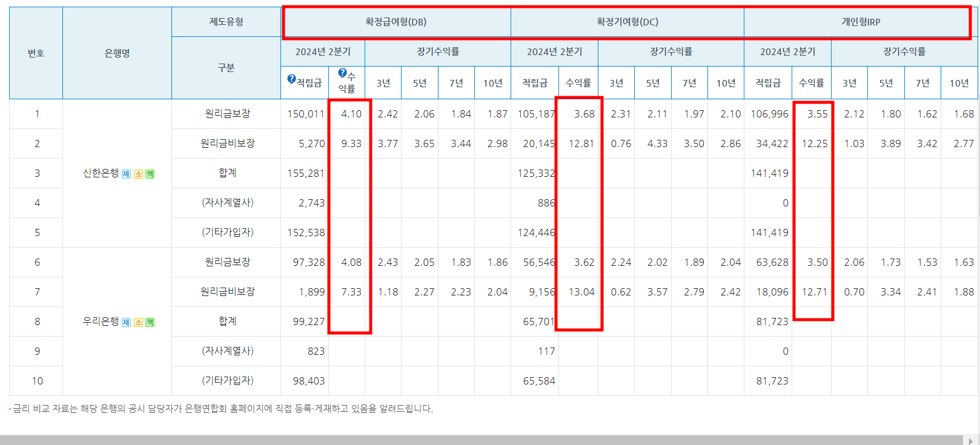Open the 우리은행 bank name link
Viewport: 980px width, 445px height.
pyautogui.click(x=101, y=321)
